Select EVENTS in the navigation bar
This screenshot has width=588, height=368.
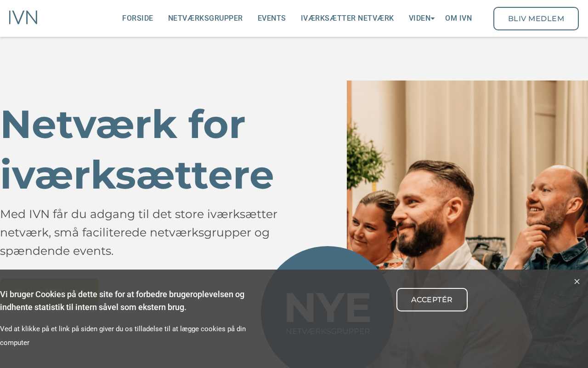click(271, 18)
